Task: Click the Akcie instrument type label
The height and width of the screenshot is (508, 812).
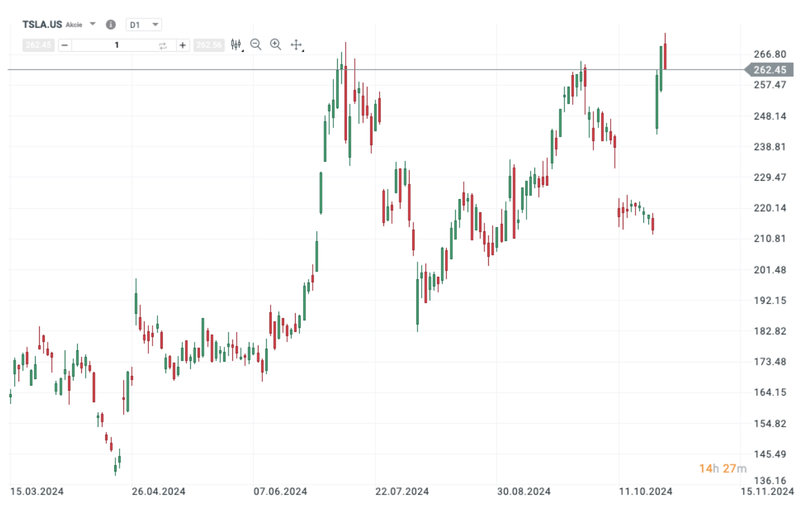Action: point(74,25)
